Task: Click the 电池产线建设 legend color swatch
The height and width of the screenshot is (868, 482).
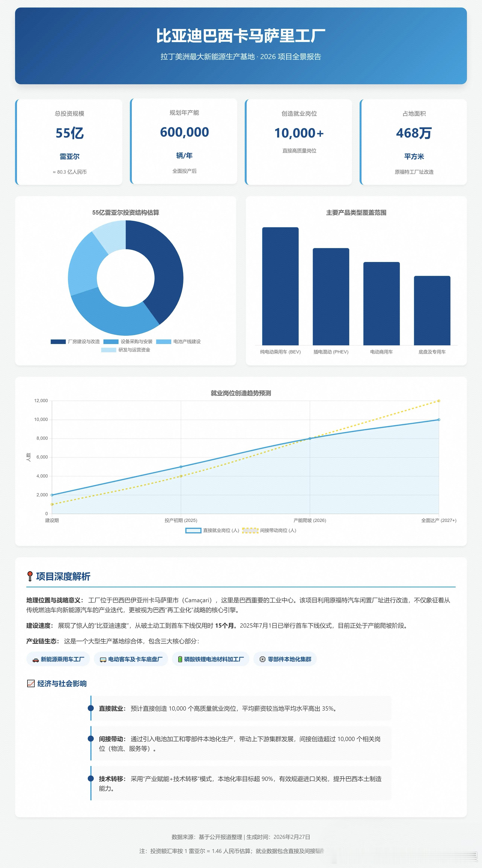Action: click(164, 342)
